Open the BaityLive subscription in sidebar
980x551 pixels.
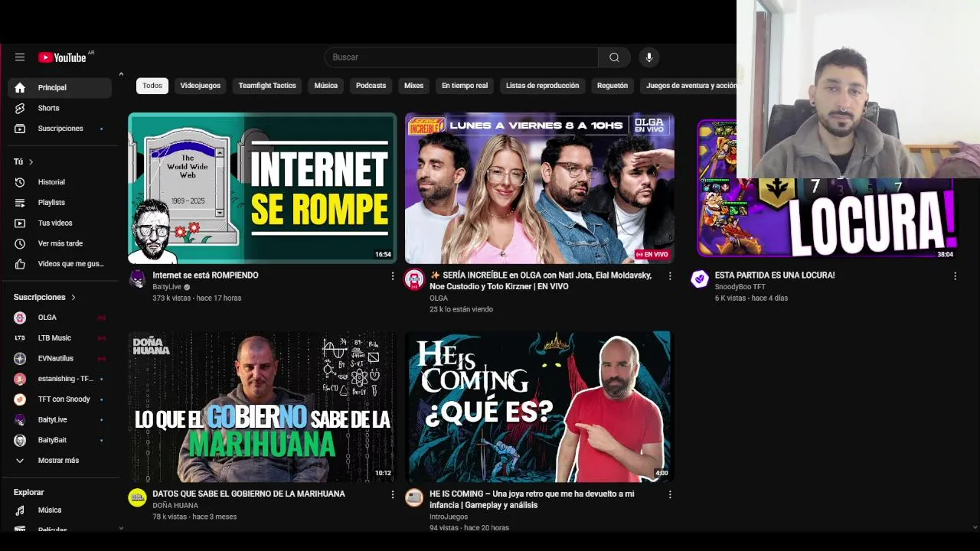[x=60, y=420]
